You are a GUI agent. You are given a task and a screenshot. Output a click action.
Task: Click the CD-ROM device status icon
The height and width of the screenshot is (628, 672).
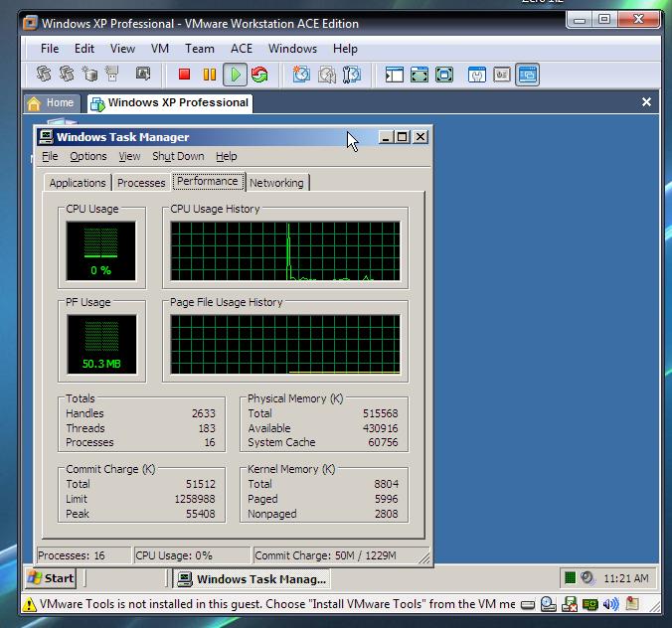coord(548,604)
